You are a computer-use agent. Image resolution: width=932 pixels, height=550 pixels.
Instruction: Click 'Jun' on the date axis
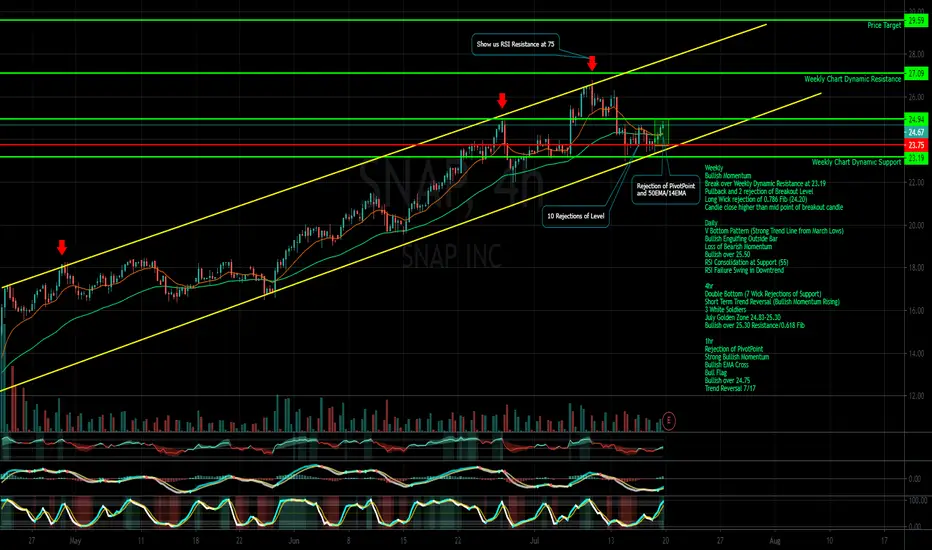click(293, 541)
